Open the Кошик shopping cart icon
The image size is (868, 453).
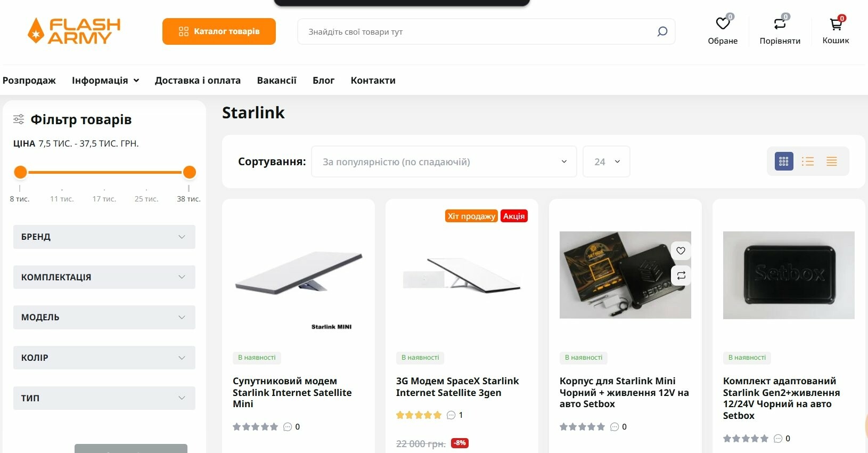click(836, 24)
